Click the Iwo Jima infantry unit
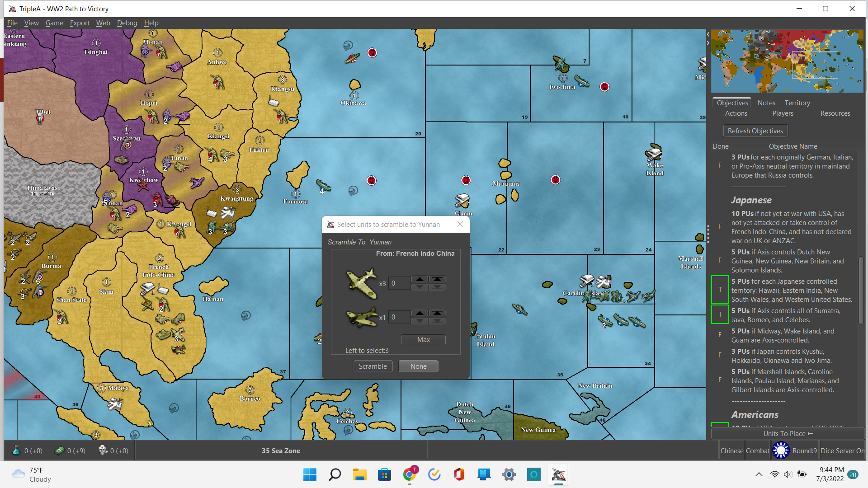 tap(561, 64)
